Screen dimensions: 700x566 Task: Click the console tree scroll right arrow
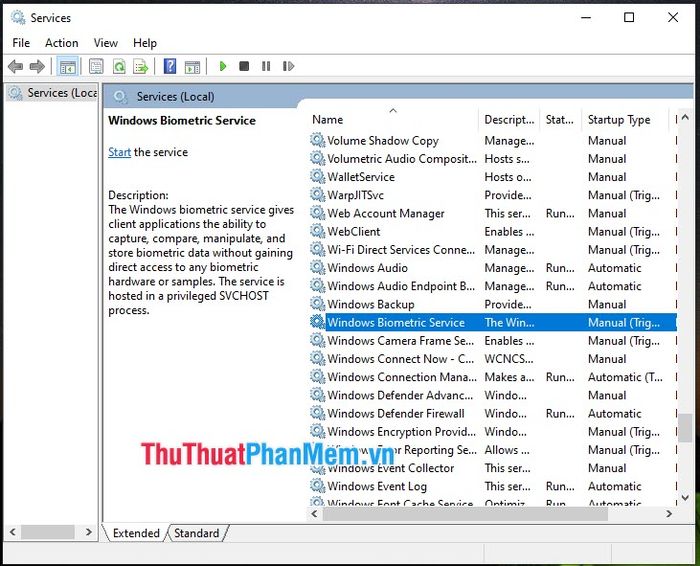88,532
